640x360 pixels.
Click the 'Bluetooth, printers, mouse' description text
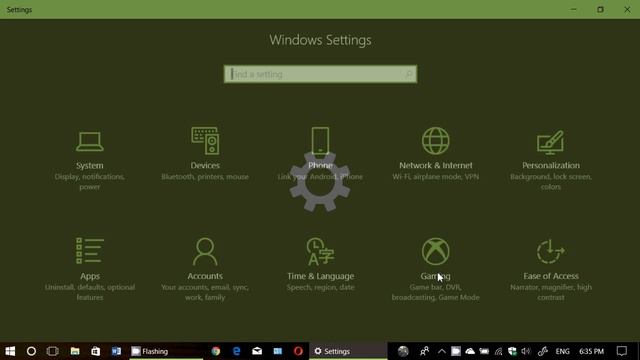pyautogui.click(x=205, y=177)
